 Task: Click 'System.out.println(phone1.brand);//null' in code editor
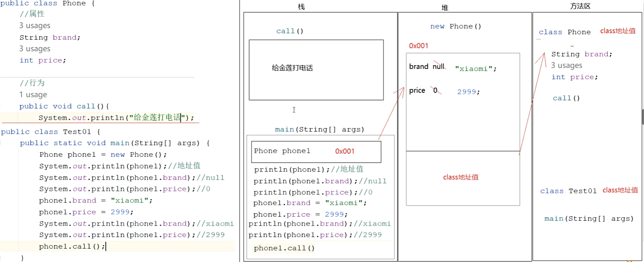pyautogui.click(x=132, y=178)
